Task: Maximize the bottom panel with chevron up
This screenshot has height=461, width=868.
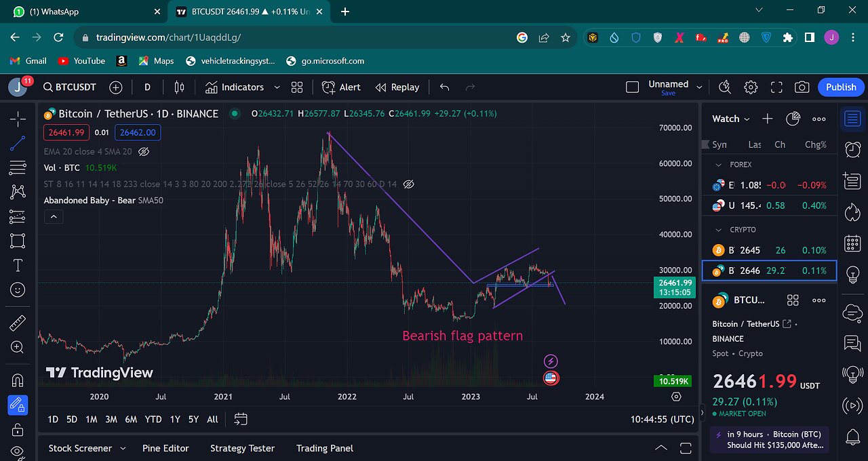Action: [660, 448]
